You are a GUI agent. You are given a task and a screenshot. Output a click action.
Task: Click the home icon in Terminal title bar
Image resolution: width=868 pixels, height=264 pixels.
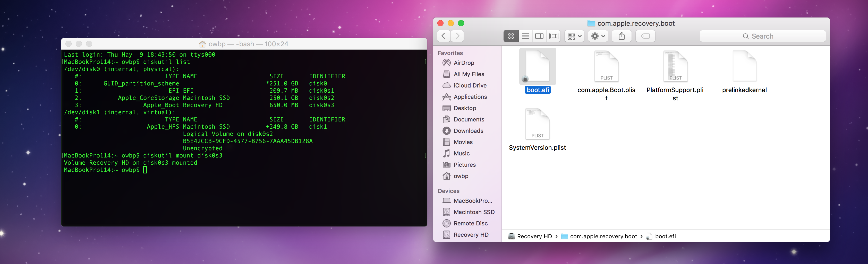pos(202,44)
